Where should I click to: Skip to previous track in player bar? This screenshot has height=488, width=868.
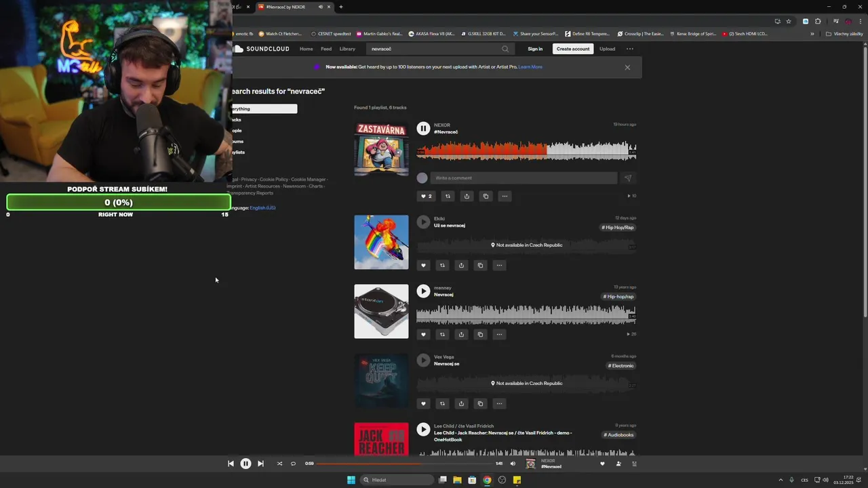pyautogui.click(x=231, y=464)
